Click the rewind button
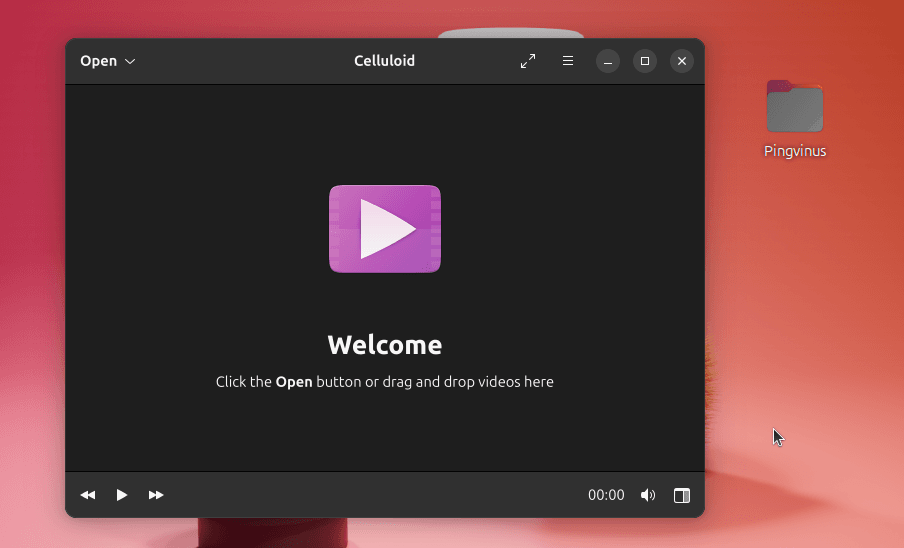The image size is (904, 548). tap(88, 495)
